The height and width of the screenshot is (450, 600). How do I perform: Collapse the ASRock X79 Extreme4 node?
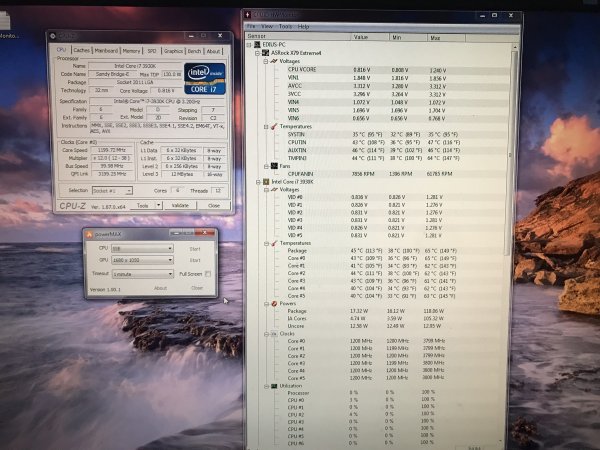pos(258,53)
